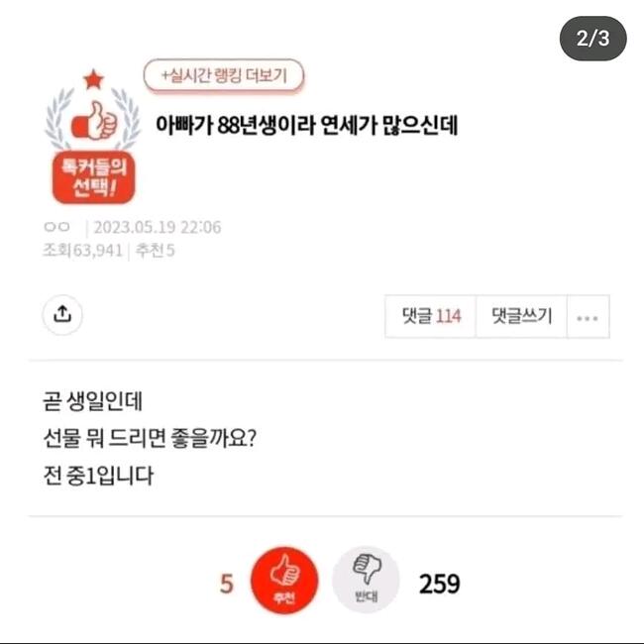The image size is (644, 644).
Task: Click the downvote count 259
Action: tap(439, 584)
